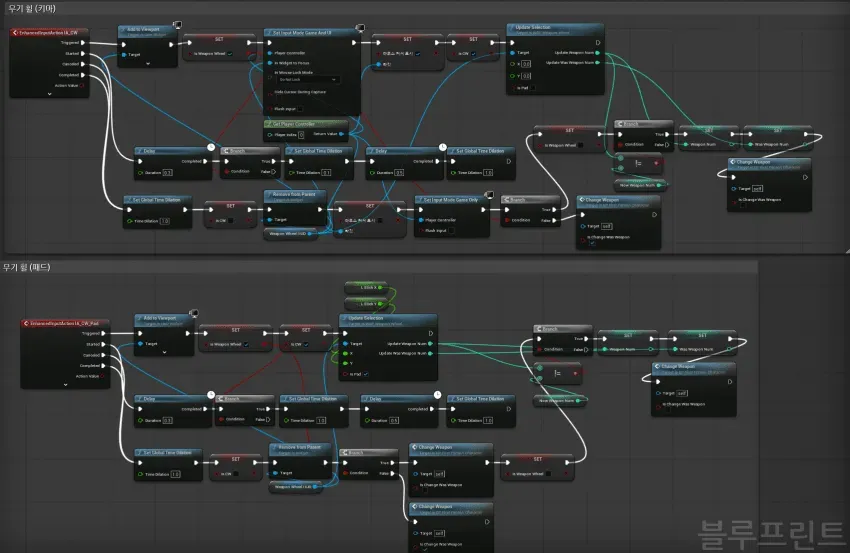The width and height of the screenshot is (850, 553).
Task: Select the L Stick X variable node
Action: click(x=365, y=287)
